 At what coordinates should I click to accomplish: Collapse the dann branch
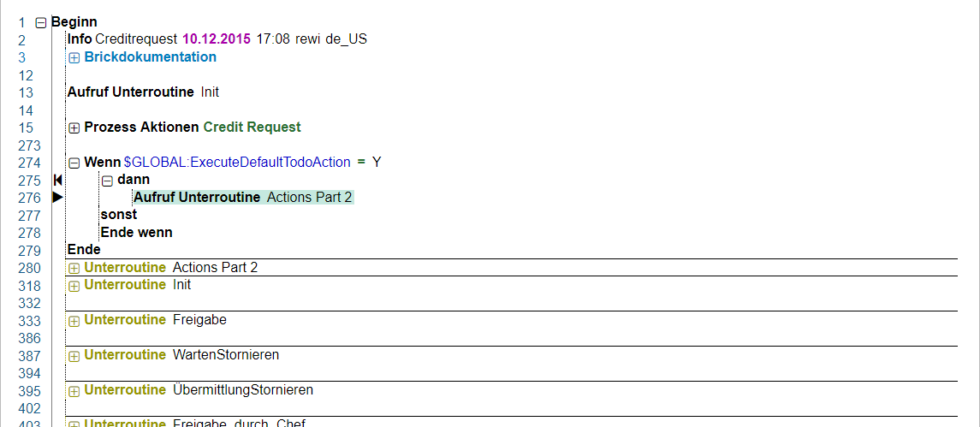point(107,181)
